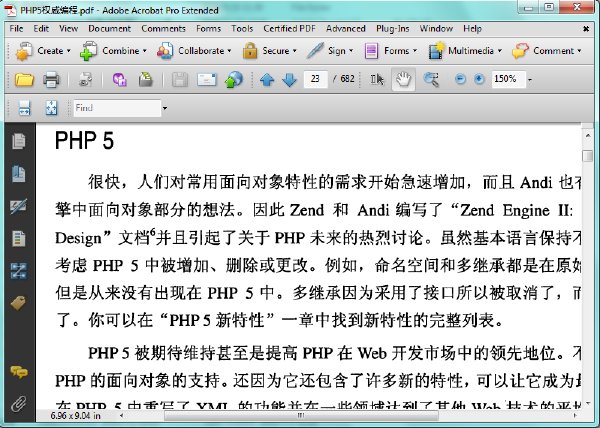Click the upload globe icon
The image size is (600, 428).
tap(234, 80)
